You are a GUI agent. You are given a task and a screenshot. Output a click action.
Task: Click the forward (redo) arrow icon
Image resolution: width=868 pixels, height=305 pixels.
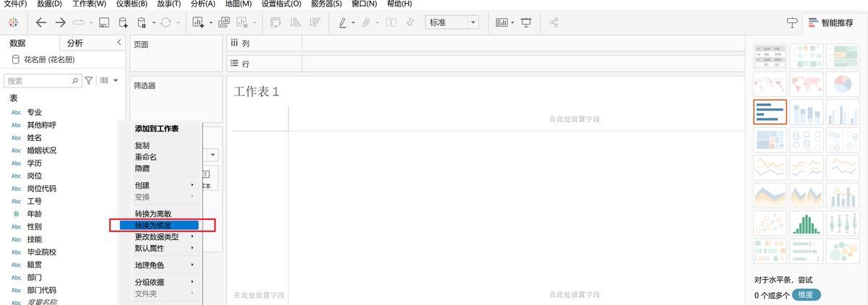61,22
